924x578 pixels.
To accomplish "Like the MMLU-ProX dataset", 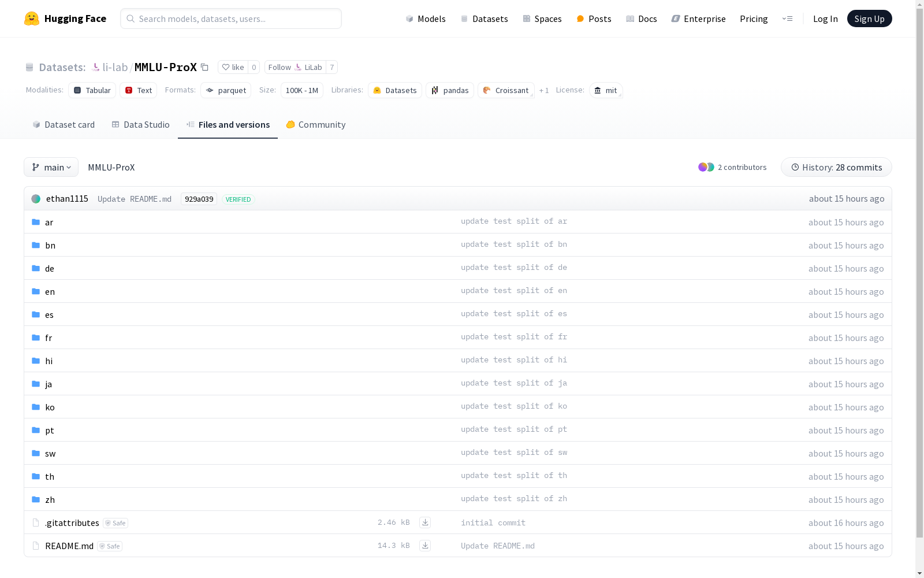I will [x=233, y=67].
